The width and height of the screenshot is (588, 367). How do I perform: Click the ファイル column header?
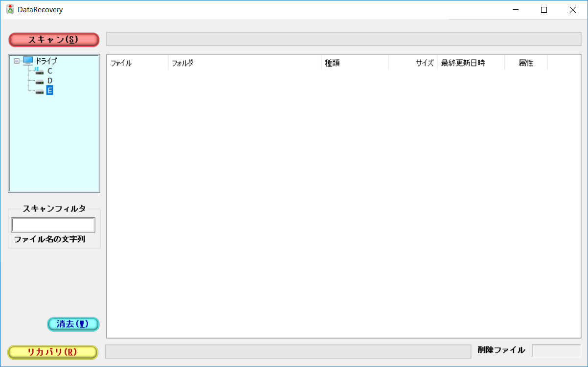(x=137, y=62)
